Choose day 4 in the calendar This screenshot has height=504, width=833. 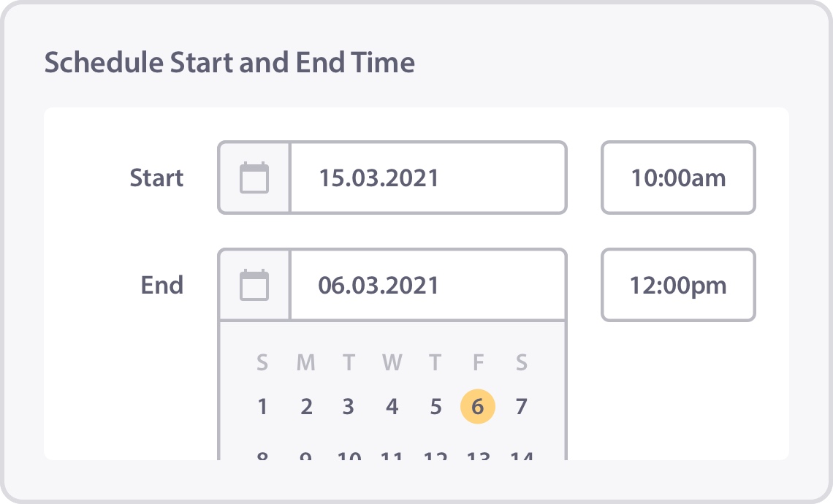click(392, 407)
